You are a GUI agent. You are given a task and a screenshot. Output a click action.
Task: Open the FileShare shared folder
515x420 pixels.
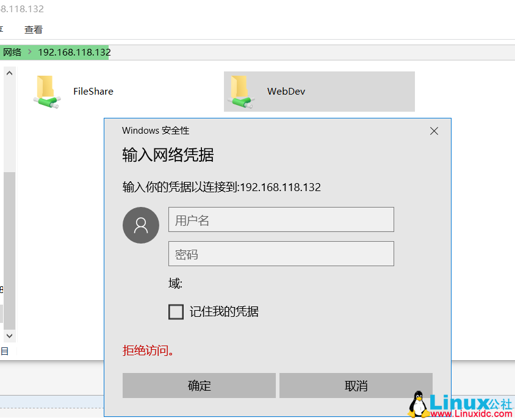[93, 91]
